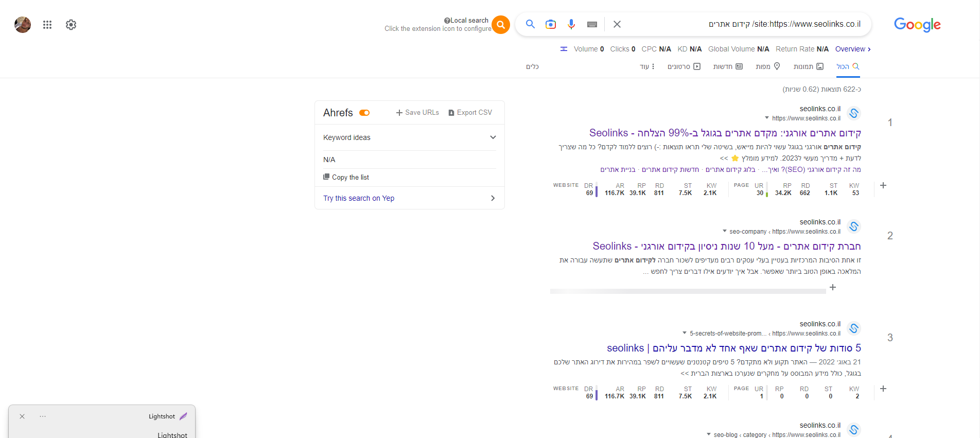
Task: Add seo-company result with plus icon
Action: click(833, 287)
